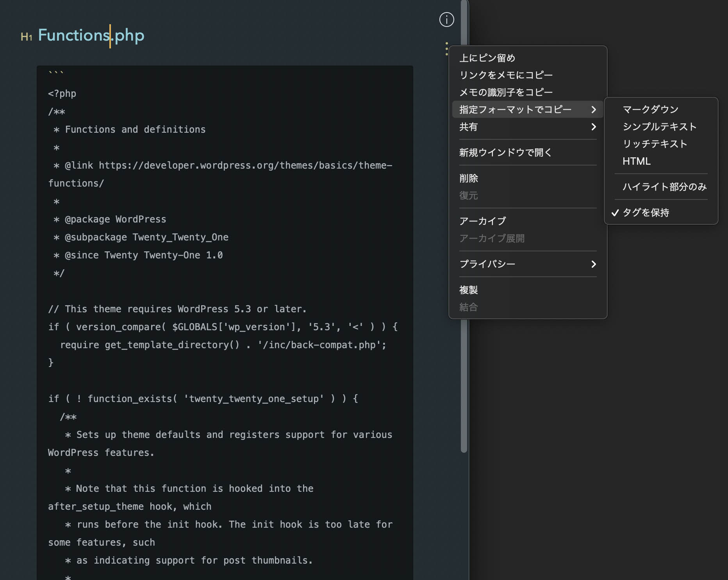
Task: Select マークダウン copy format
Action: pyautogui.click(x=650, y=110)
